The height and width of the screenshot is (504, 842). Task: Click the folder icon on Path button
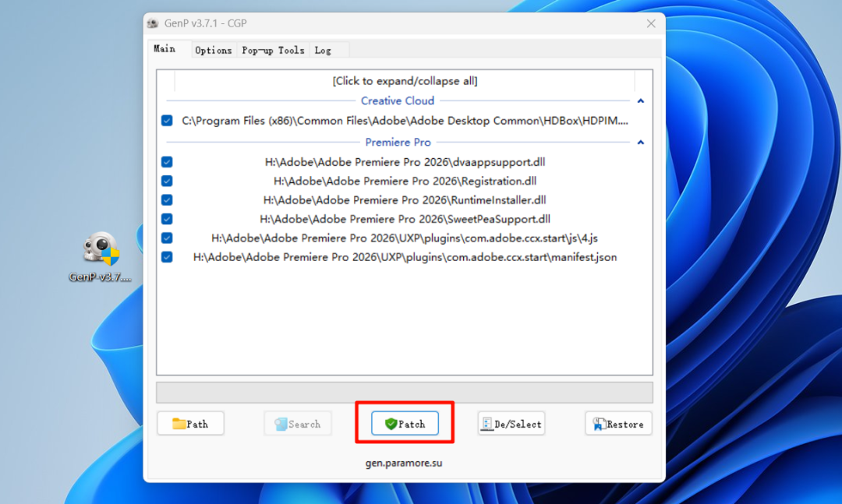(x=179, y=424)
